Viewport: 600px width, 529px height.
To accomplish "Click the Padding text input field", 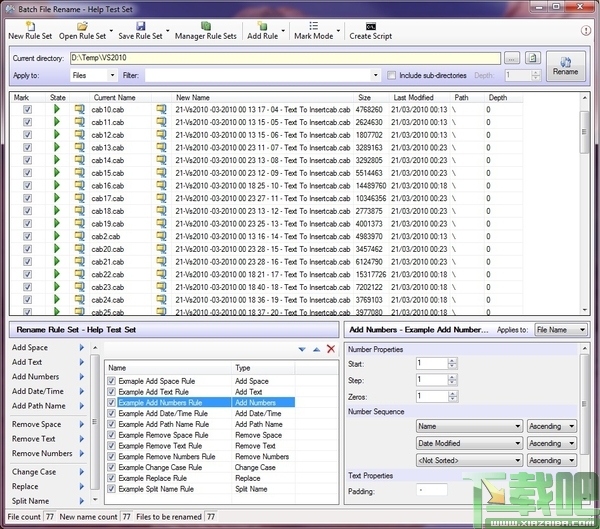I will (x=432, y=491).
